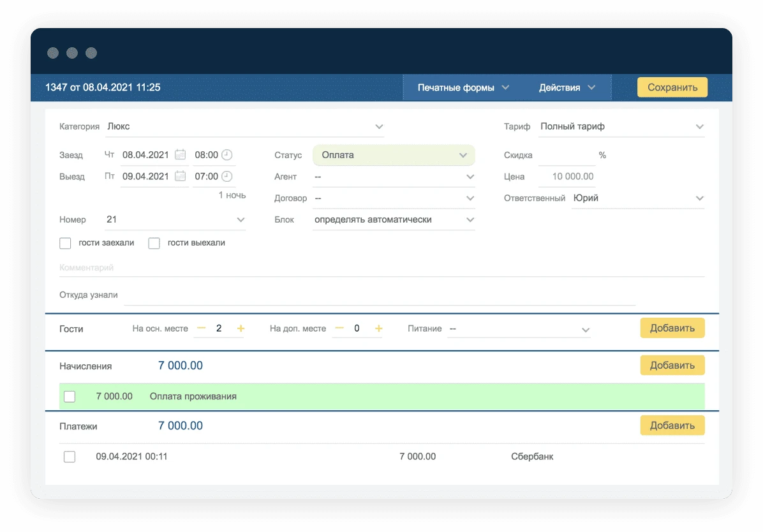Click the Сохранить button
Image resolution: width=763 pixels, height=532 pixels.
click(x=672, y=87)
